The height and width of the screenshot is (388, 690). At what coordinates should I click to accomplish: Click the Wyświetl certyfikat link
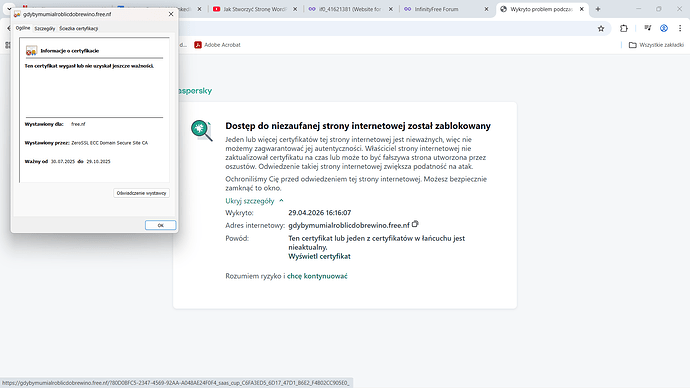(319, 256)
